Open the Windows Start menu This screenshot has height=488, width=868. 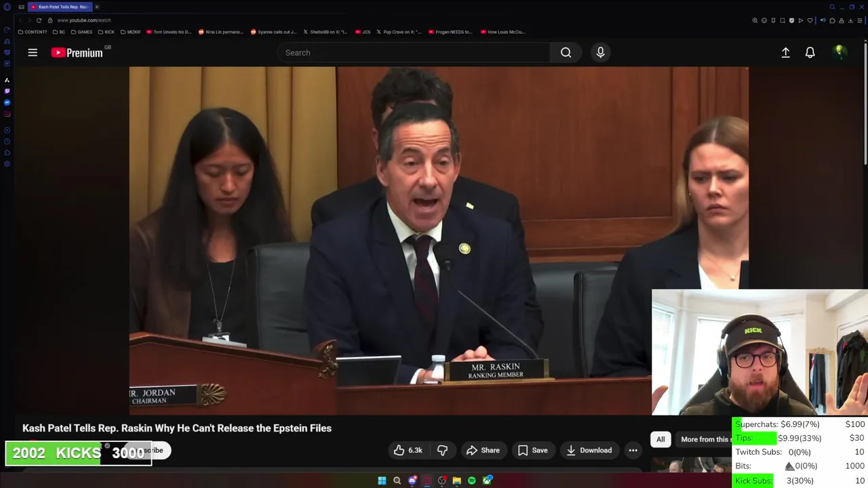click(x=382, y=481)
